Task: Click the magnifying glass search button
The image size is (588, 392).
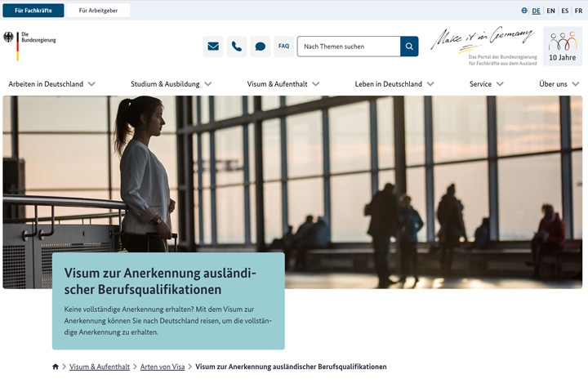Action: [409, 47]
